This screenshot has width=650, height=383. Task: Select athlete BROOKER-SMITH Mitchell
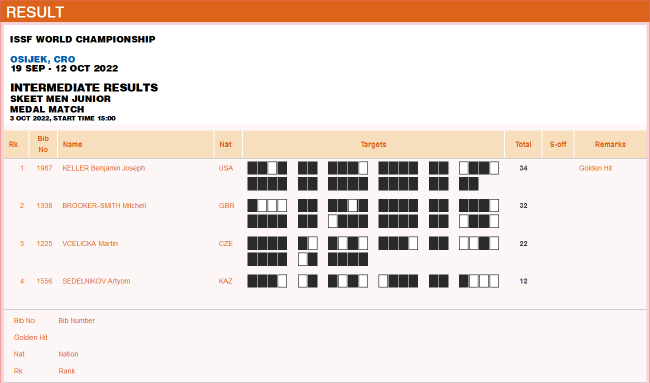coord(104,206)
